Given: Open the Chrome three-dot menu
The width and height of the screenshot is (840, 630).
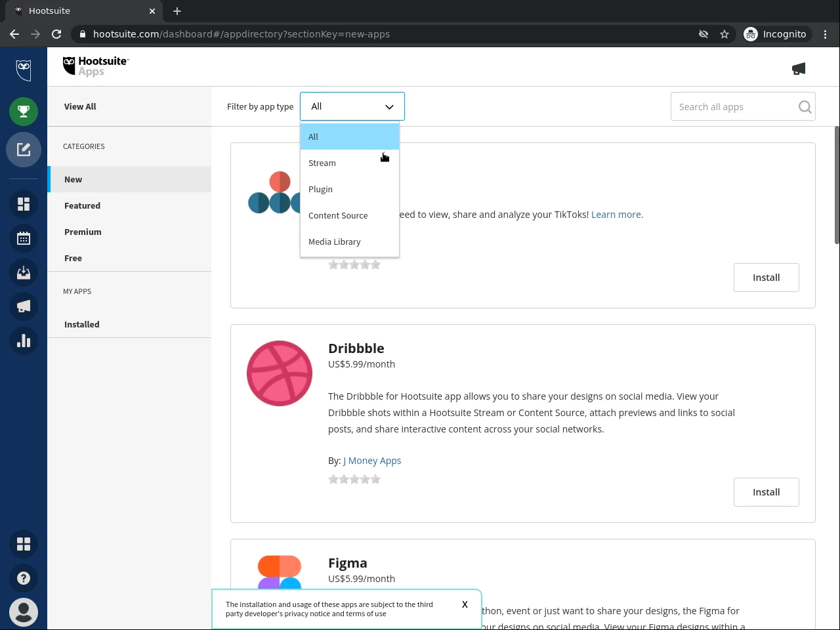Looking at the screenshot, I should click(826, 34).
